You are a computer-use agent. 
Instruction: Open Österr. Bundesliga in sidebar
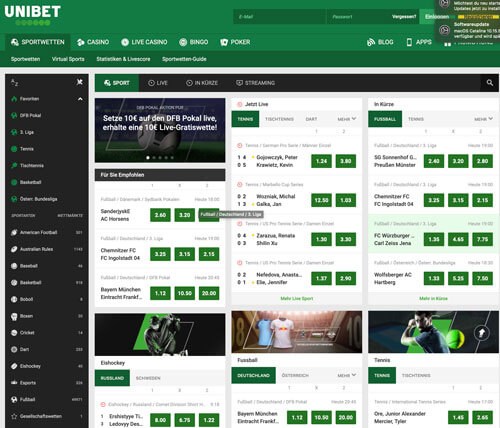[x=38, y=199]
